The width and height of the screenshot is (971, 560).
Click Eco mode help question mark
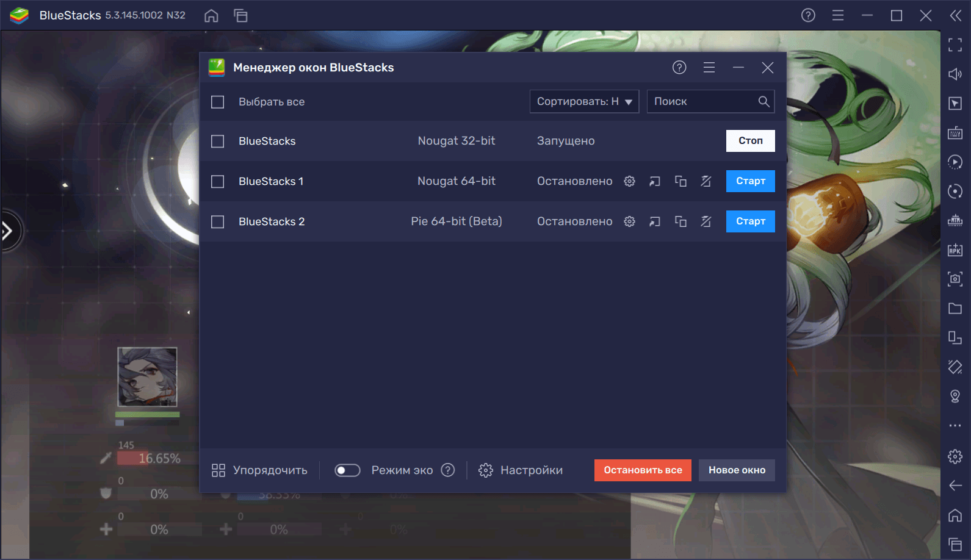tap(448, 470)
